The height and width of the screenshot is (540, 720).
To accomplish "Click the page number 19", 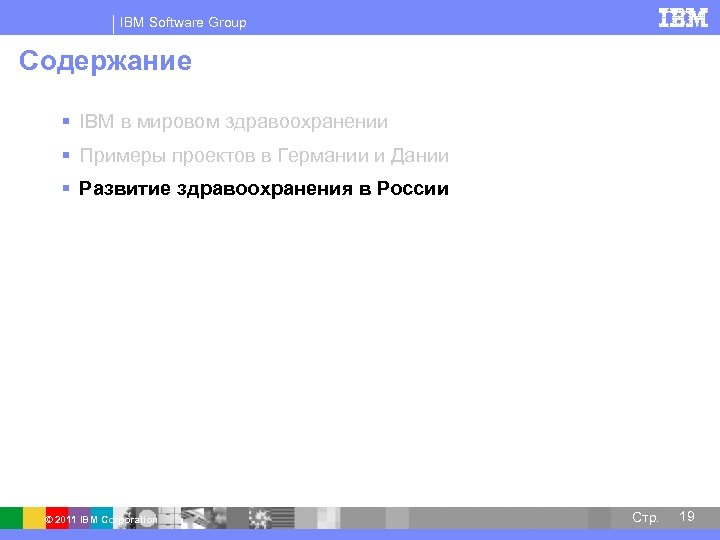I will point(686,516).
